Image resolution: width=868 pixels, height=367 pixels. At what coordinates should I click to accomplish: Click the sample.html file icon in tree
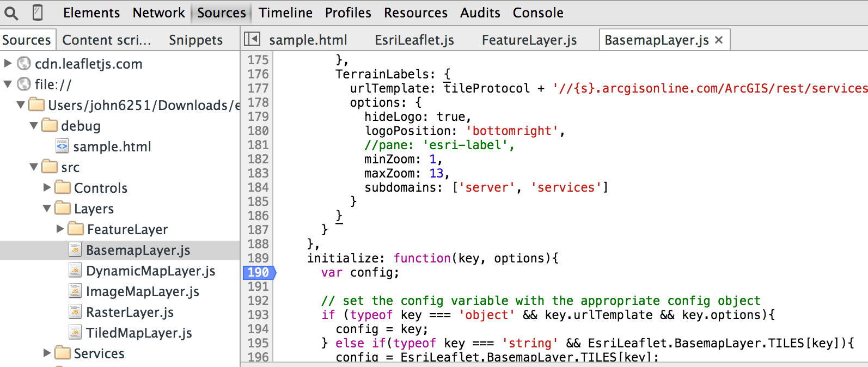click(x=62, y=146)
